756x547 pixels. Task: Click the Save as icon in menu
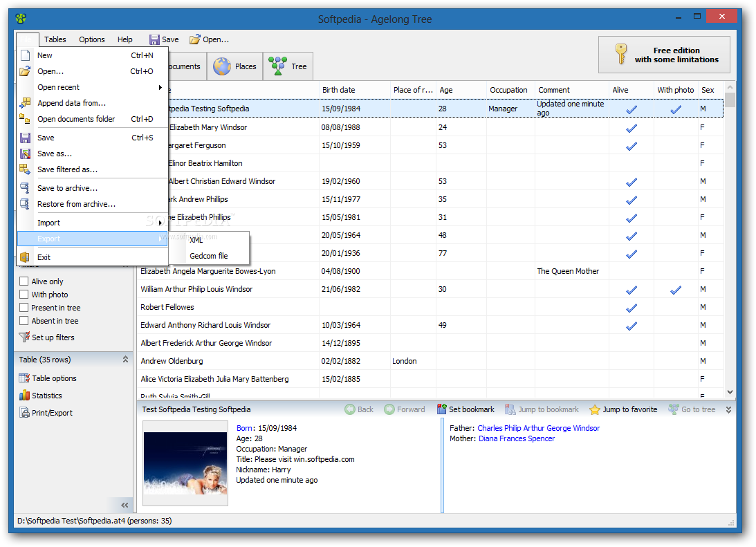click(25, 154)
